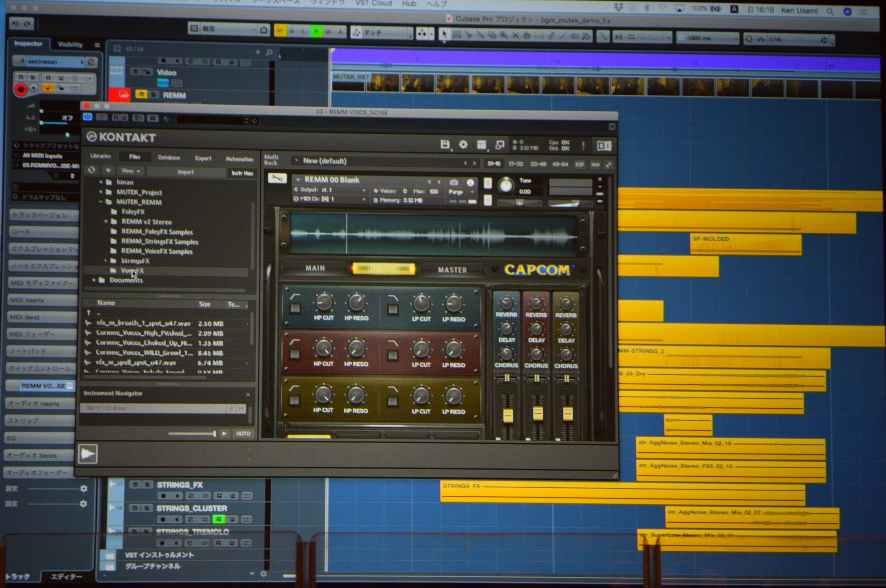The height and width of the screenshot is (588, 886).
Task: Select the Cubase Zoom magnifier tool
Action: coord(504,35)
